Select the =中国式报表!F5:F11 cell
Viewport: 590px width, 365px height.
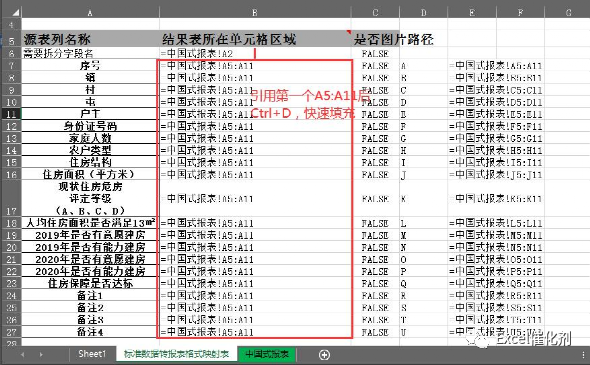tap(496, 126)
